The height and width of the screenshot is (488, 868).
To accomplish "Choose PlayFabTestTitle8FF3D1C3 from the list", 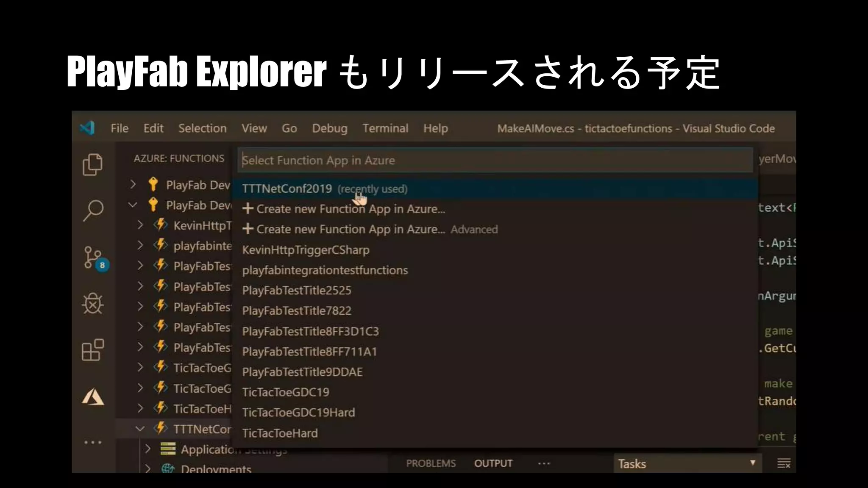I will coord(495,331).
